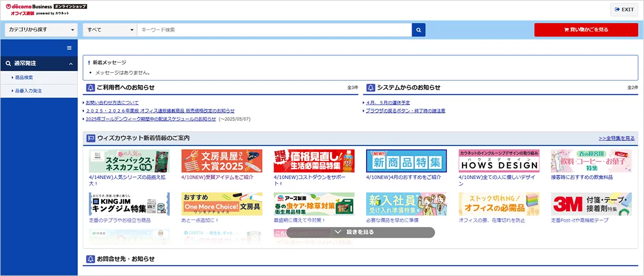Image resolution: width=644 pixels, height=276 pixels.
Task: Select 商品検索 in the sidebar
Action: pos(24,77)
